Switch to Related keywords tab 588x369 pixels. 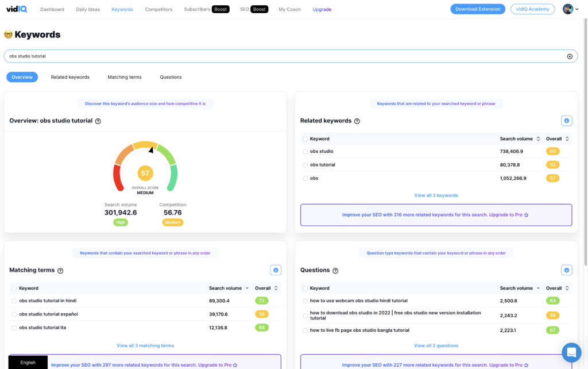70,77
